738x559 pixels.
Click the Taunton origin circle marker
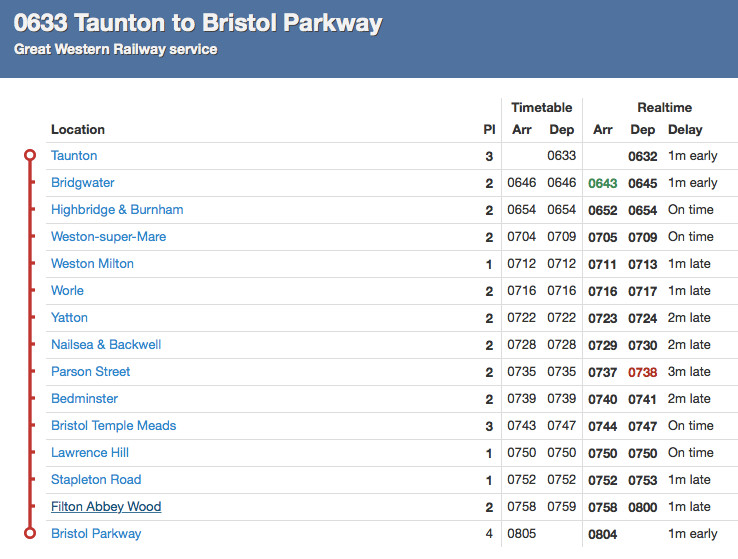(x=30, y=156)
